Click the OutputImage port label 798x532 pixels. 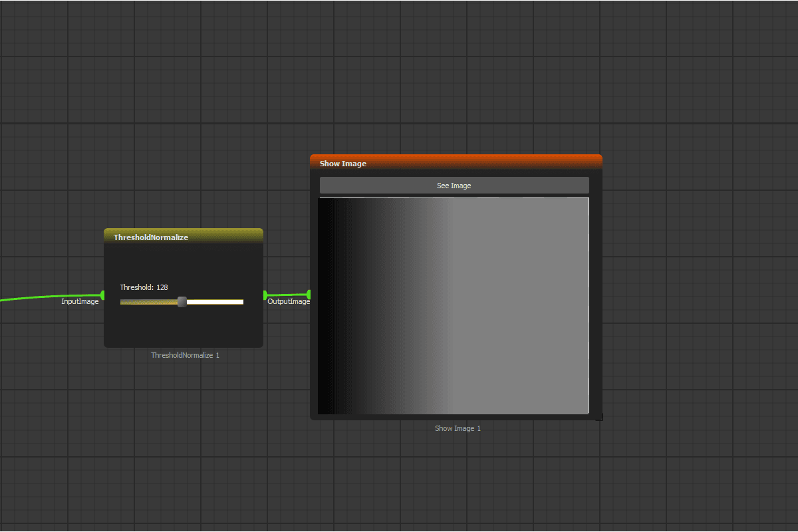[x=289, y=302]
